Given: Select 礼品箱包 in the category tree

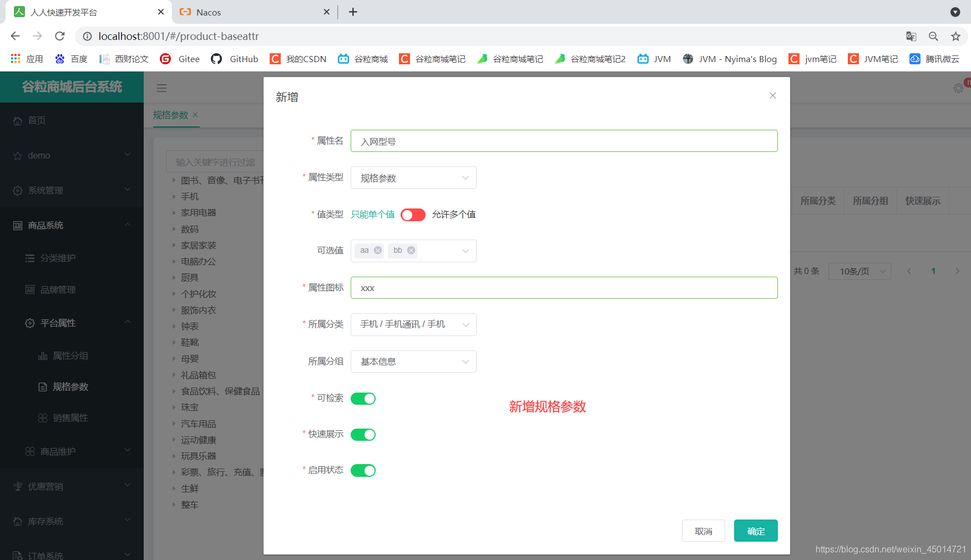Looking at the screenshot, I should pos(198,375).
